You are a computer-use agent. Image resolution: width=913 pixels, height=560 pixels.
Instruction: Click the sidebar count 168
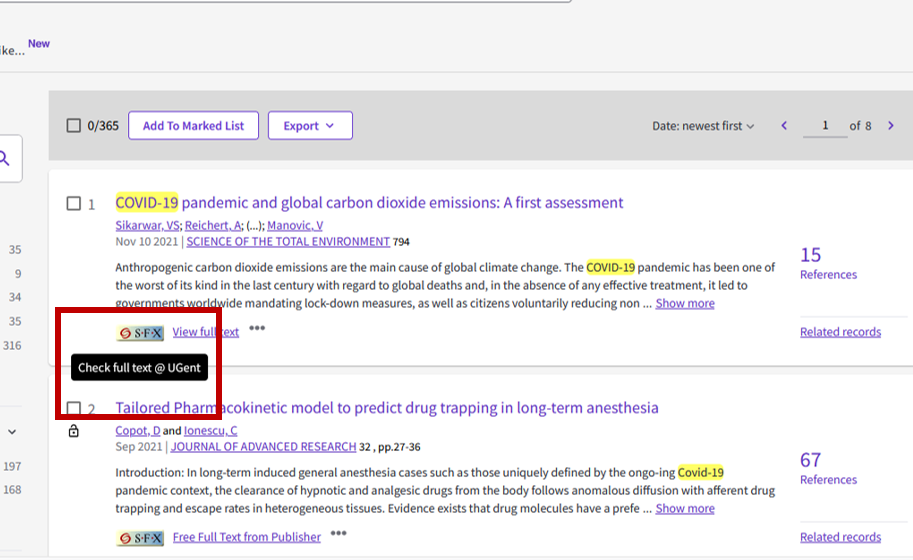click(x=12, y=490)
